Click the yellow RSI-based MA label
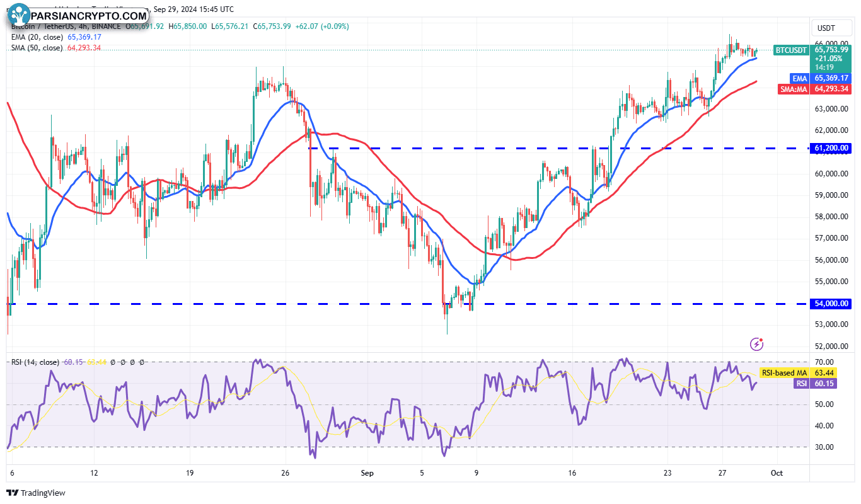The height and width of the screenshot is (504, 861). 783,373
